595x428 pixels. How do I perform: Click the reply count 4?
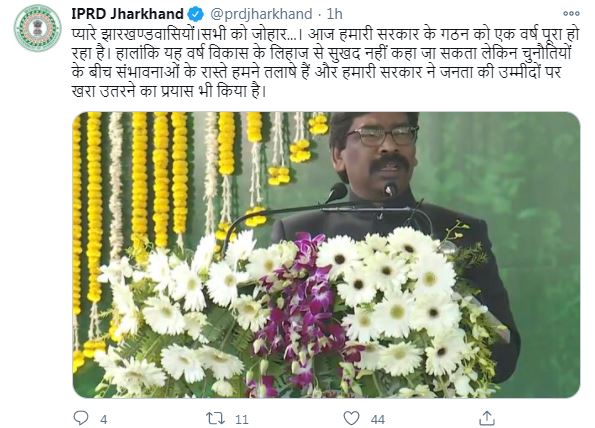[104, 419]
